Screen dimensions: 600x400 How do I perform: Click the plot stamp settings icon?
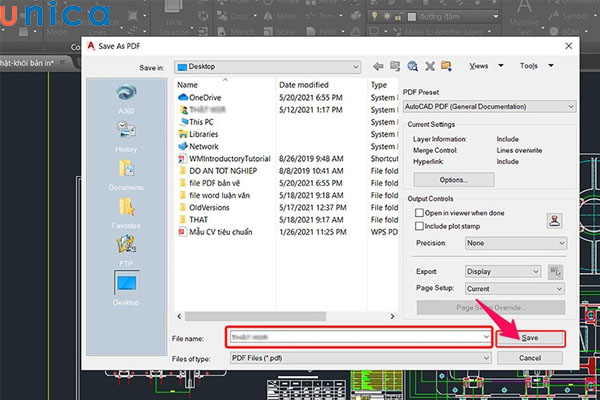(x=555, y=220)
